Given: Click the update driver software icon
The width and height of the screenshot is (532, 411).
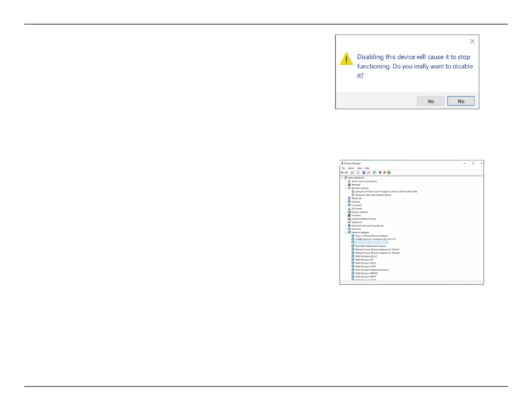Looking at the screenshot, I should (x=380, y=173).
